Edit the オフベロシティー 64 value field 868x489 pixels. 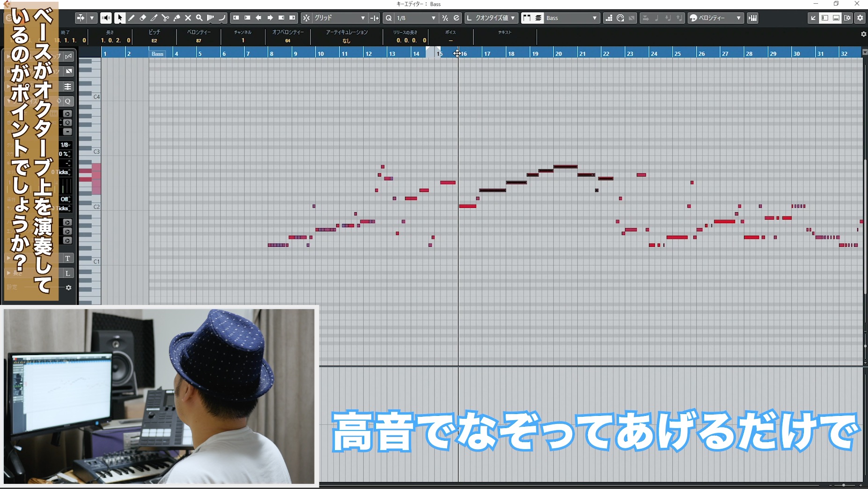(x=288, y=41)
